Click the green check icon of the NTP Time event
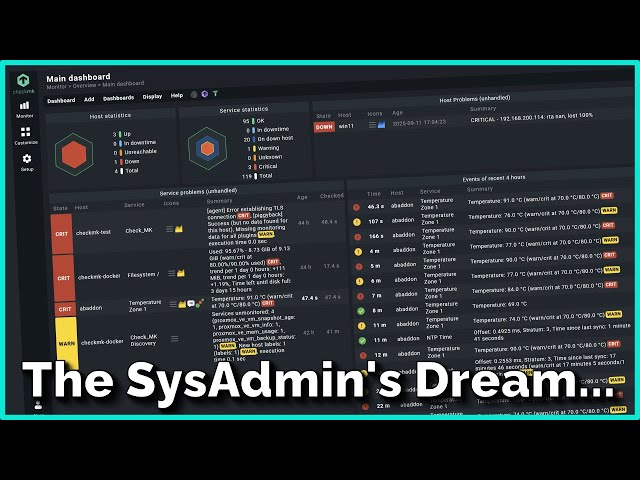640x480 pixels. click(362, 340)
